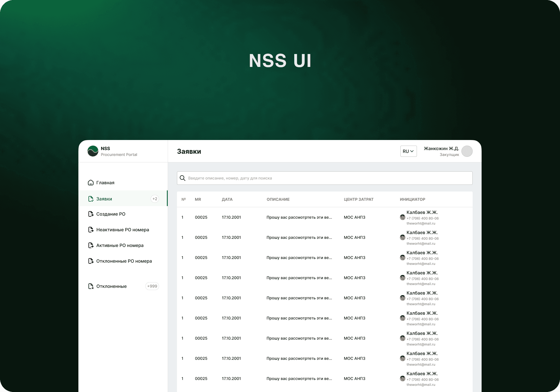Click the Активные PO номера icon
This screenshot has height=392, width=560.
pos(90,245)
